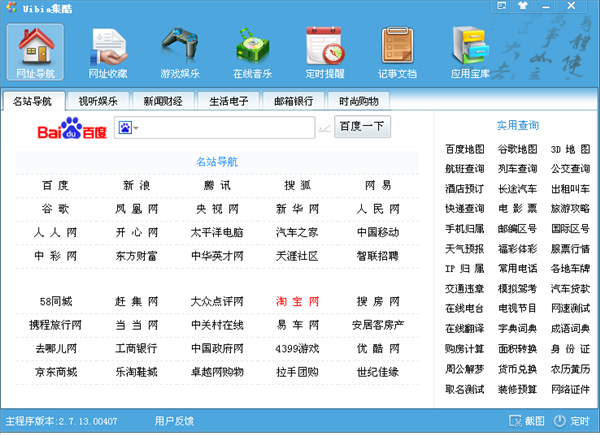Open the 网址导航 home icon
Screen dimensions: 600x435
coord(35,52)
